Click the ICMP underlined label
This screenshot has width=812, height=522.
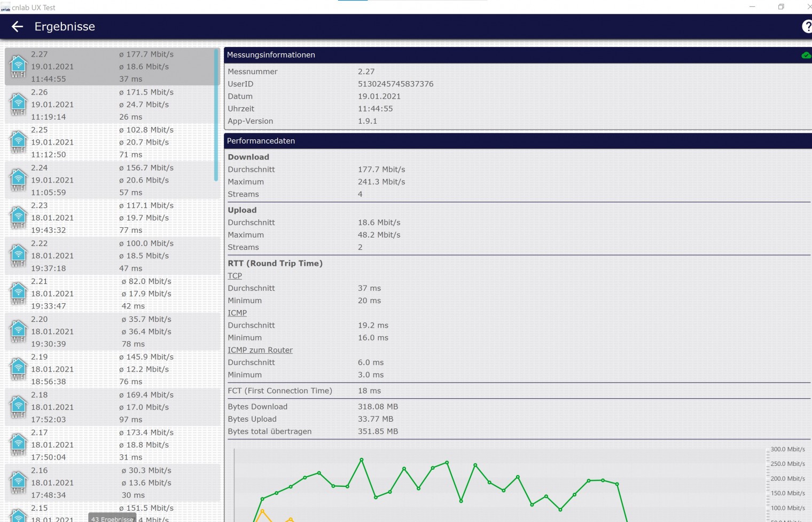237,313
